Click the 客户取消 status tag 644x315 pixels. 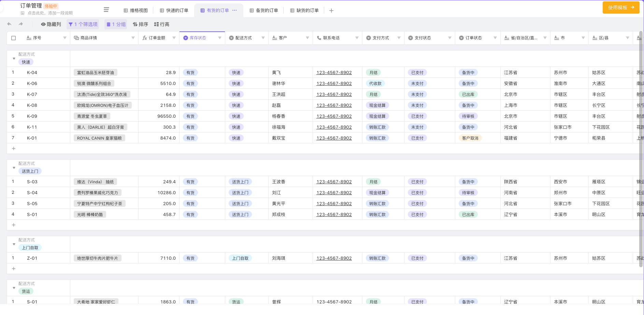[x=470, y=138]
